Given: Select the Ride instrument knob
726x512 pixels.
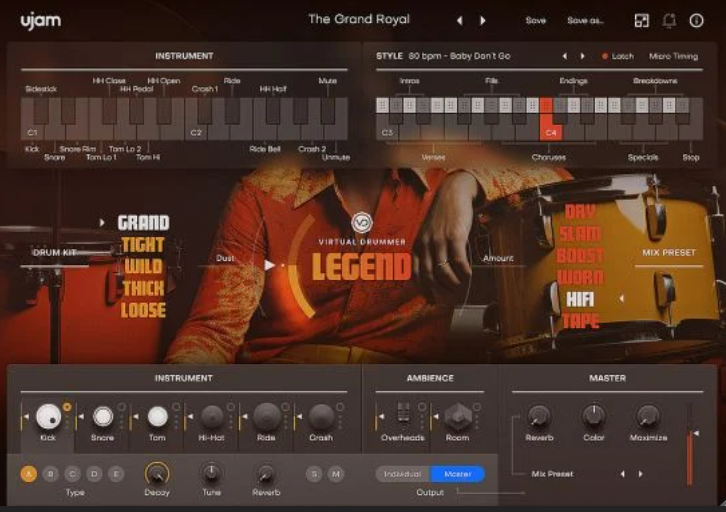Looking at the screenshot, I should tap(267, 416).
